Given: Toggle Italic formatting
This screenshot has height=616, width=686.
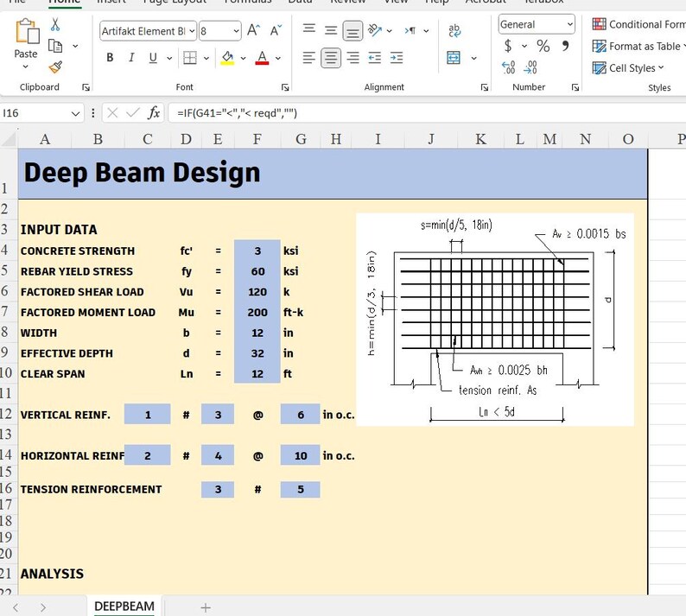Looking at the screenshot, I should 131,58.
